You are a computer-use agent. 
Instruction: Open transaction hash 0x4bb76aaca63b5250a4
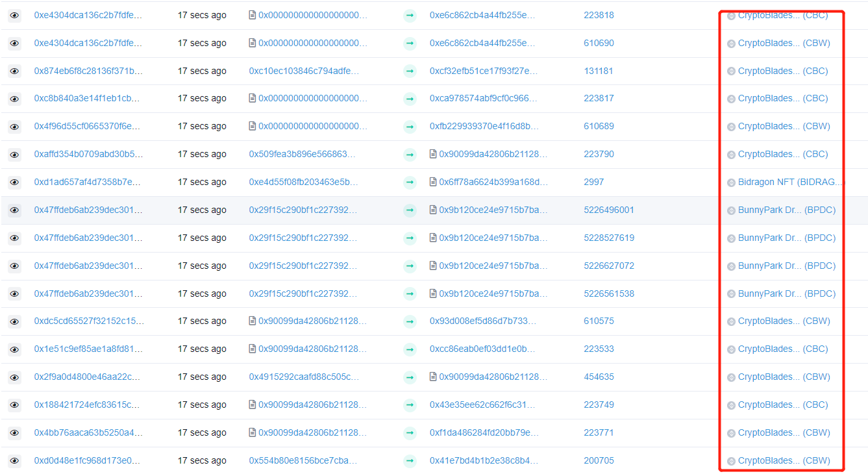coord(88,433)
